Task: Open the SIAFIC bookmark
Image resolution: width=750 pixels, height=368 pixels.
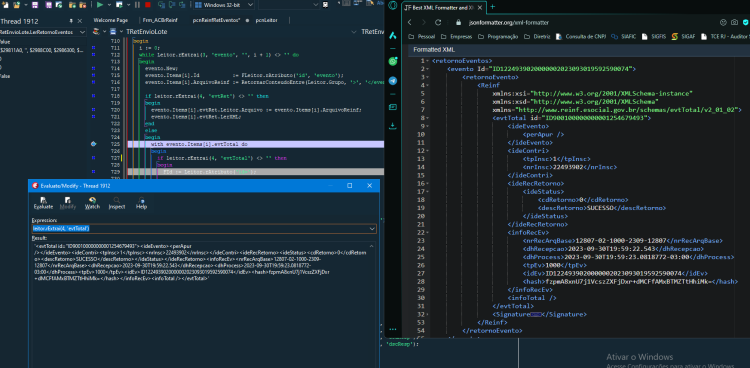Action: [x=624, y=36]
